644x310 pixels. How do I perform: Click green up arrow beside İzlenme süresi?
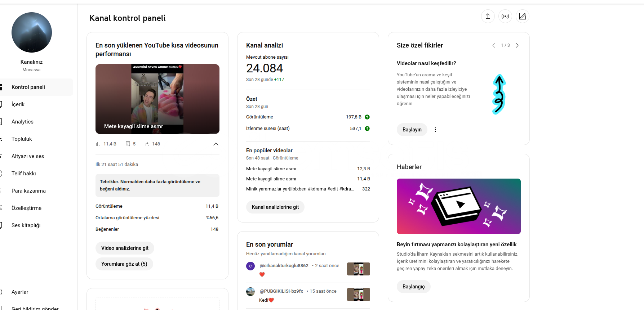(367, 129)
